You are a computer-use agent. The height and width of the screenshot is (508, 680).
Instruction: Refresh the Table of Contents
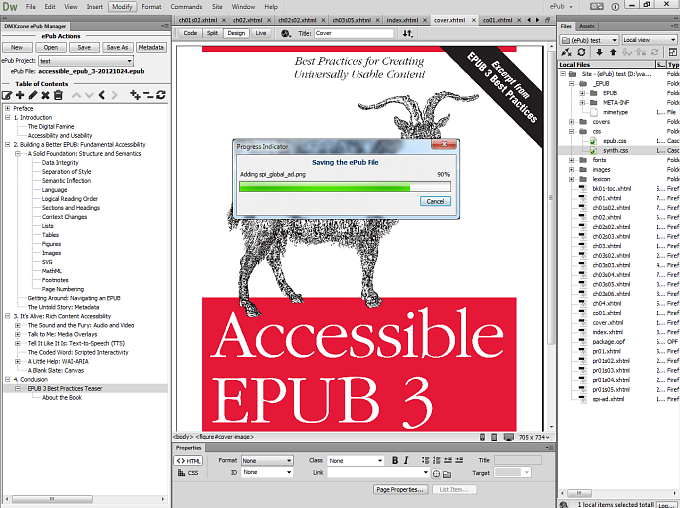coord(161,95)
